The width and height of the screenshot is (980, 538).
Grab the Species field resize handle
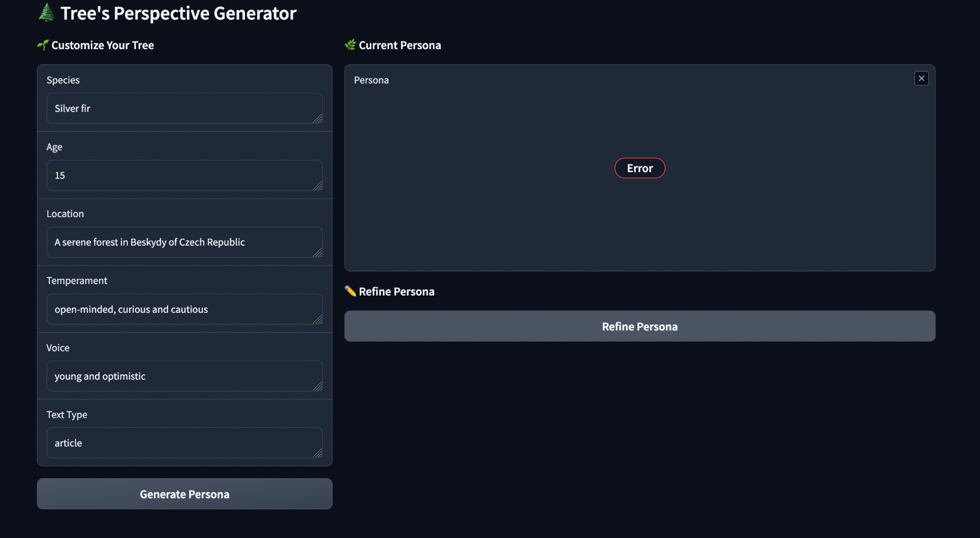point(318,119)
